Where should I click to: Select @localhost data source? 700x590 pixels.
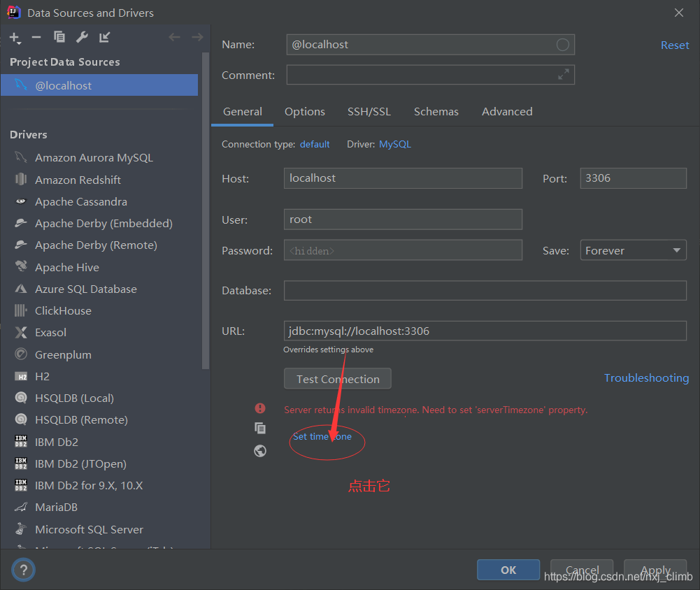tap(99, 85)
